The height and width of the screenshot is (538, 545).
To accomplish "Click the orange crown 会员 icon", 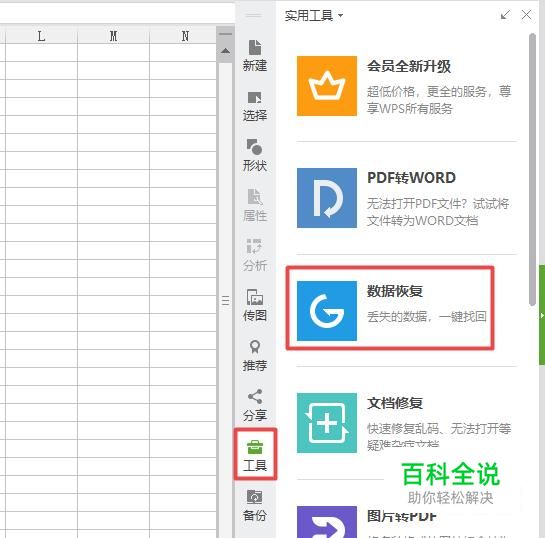I will (327, 86).
